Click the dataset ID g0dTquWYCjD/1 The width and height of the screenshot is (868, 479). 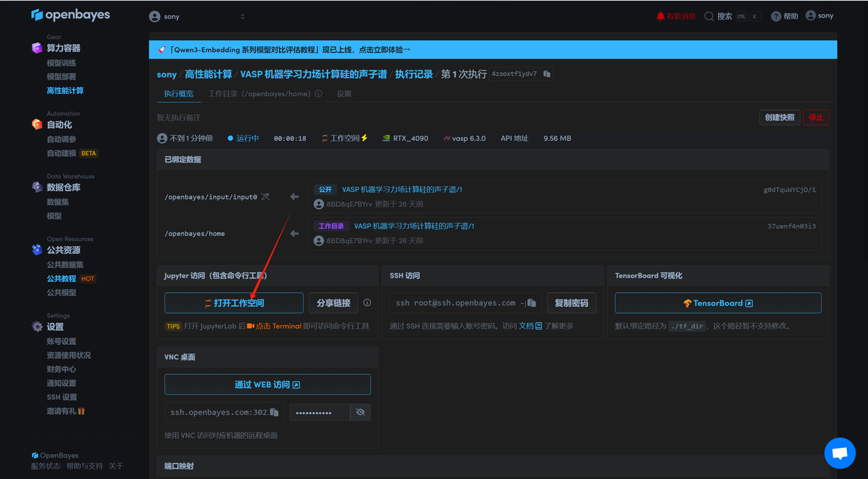pos(789,190)
